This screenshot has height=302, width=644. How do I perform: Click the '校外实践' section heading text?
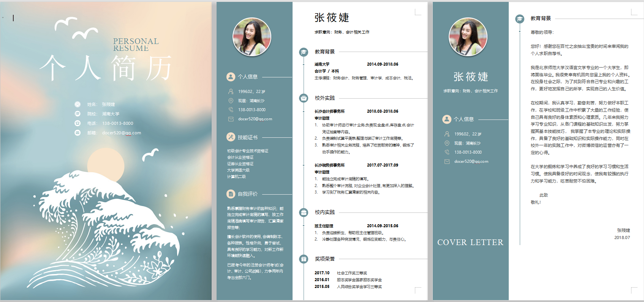pyautogui.click(x=325, y=98)
